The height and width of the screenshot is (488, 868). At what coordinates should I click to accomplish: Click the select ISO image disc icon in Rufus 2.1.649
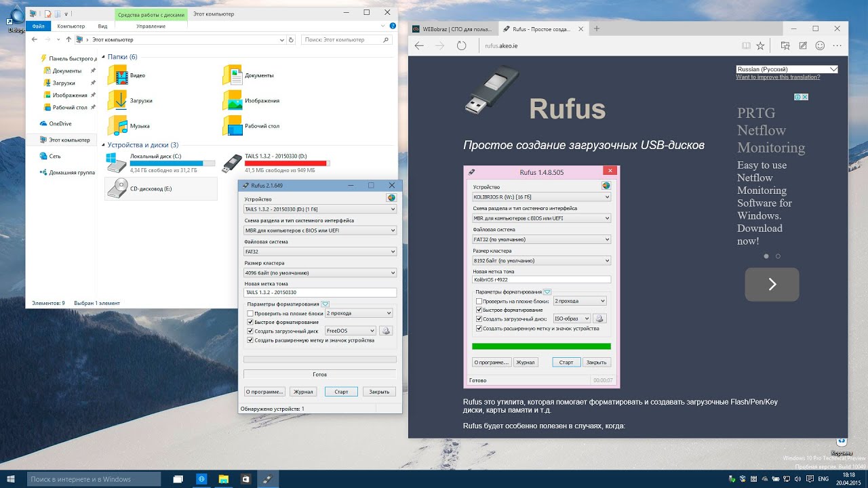(386, 331)
